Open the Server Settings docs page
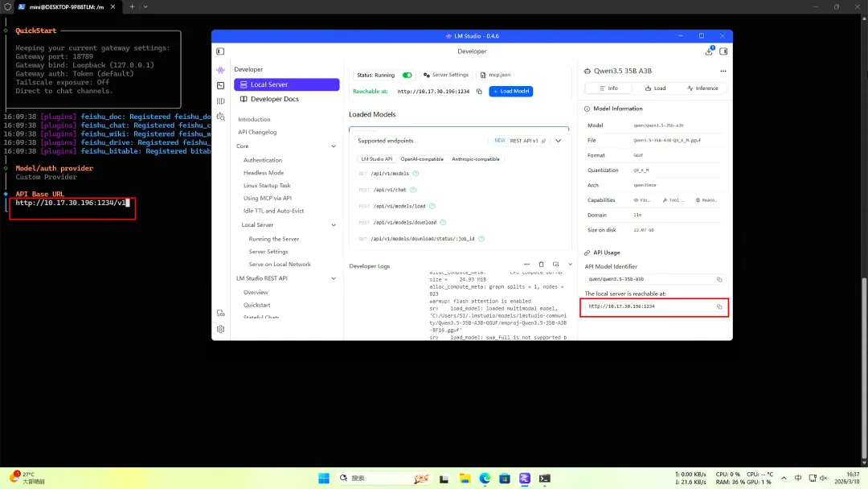The height and width of the screenshot is (489, 868). [268, 252]
